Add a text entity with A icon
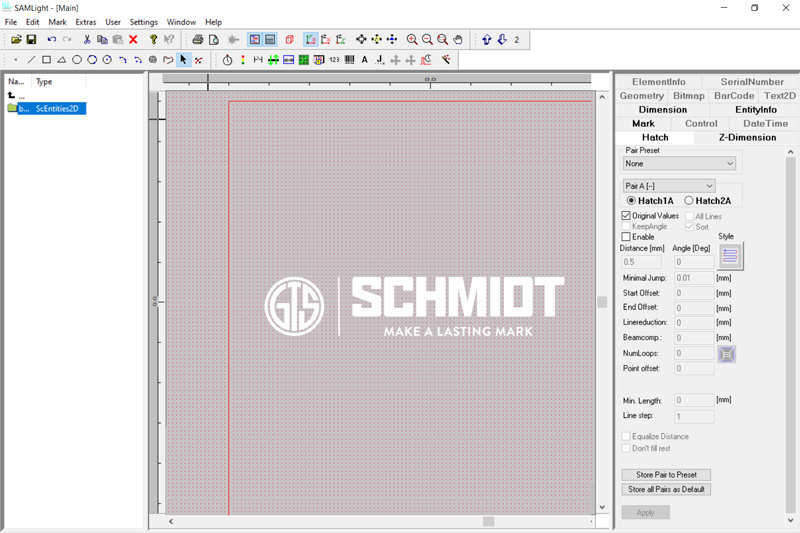 tap(364, 60)
